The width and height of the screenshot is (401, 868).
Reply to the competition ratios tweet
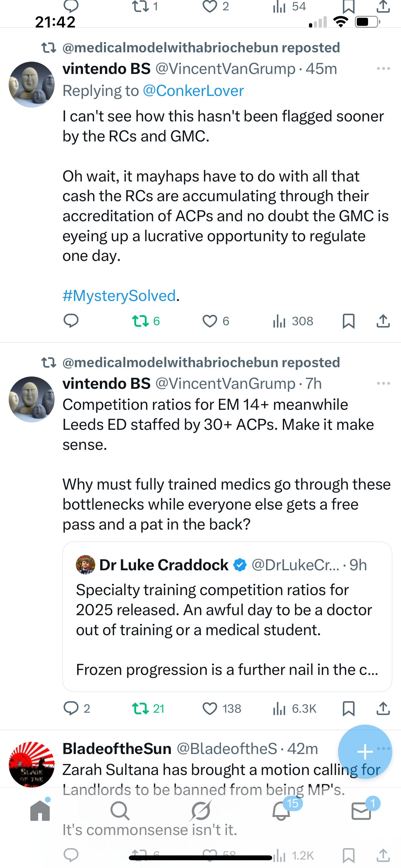[71, 708]
